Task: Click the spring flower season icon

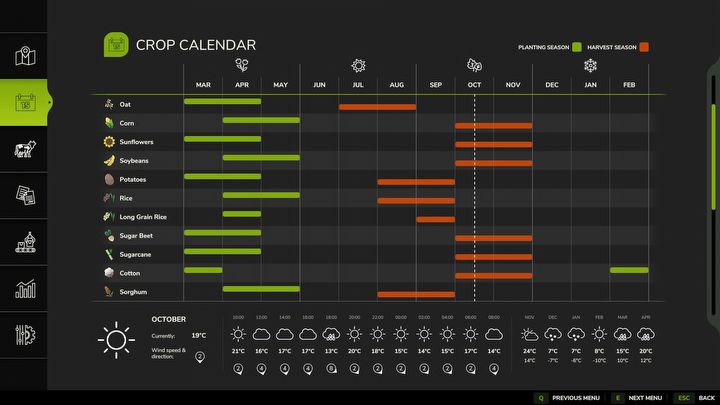Action: 242,65
